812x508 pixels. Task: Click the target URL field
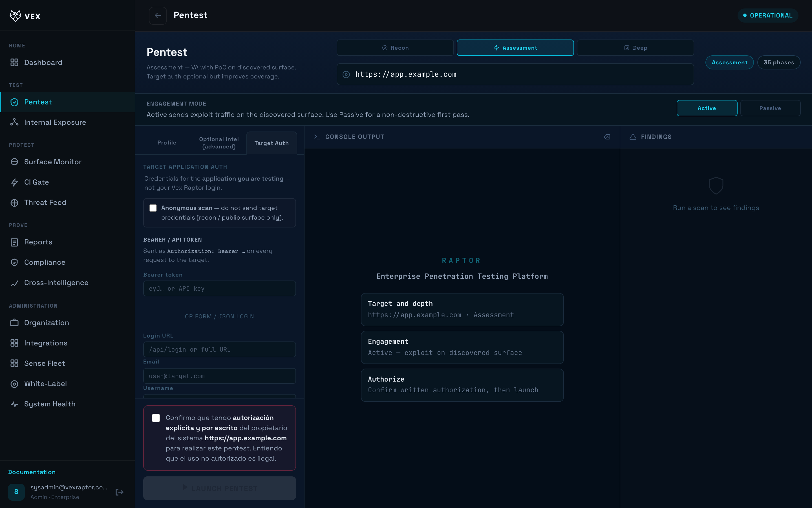[515, 74]
